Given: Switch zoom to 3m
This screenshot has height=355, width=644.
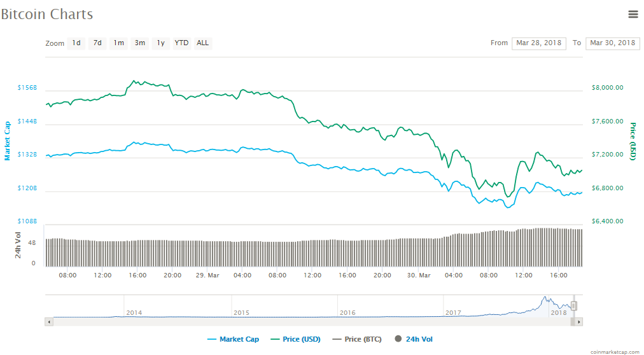Looking at the screenshot, I should pos(139,43).
